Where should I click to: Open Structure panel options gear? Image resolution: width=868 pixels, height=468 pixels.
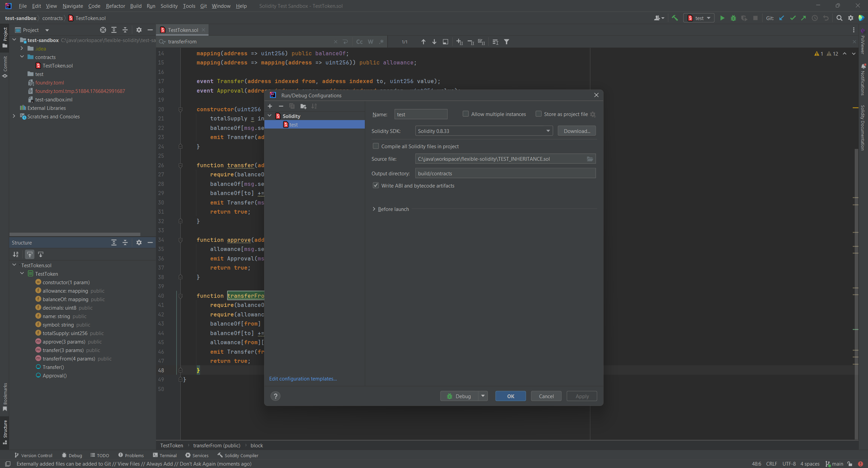pos(139,242)
